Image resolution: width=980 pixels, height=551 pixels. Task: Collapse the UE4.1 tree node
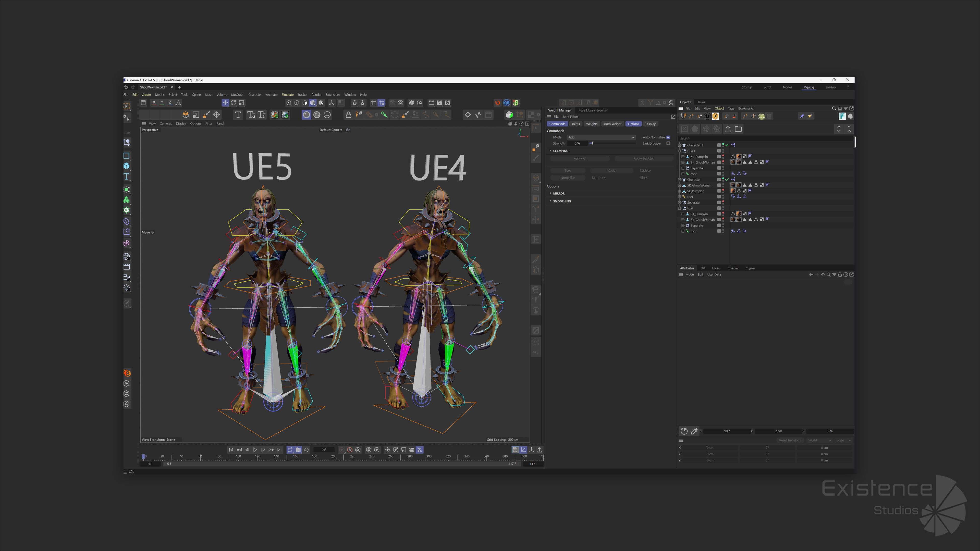[679, 151]
